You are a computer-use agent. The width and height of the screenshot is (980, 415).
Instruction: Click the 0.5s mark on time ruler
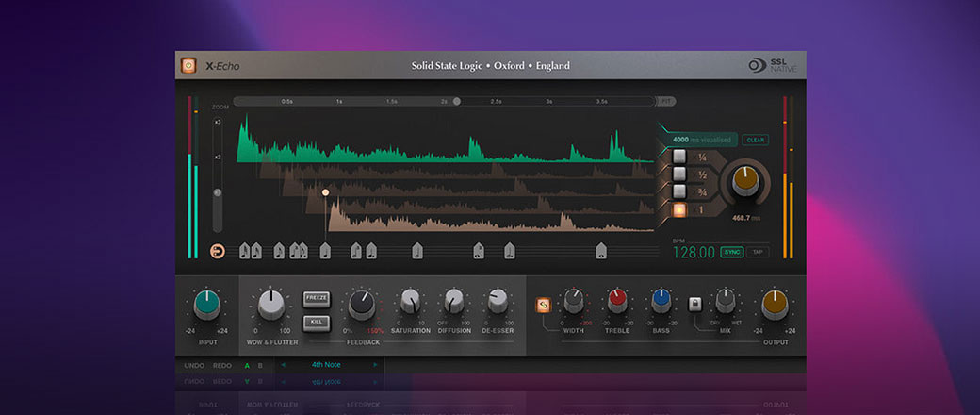tap(287, 102)
